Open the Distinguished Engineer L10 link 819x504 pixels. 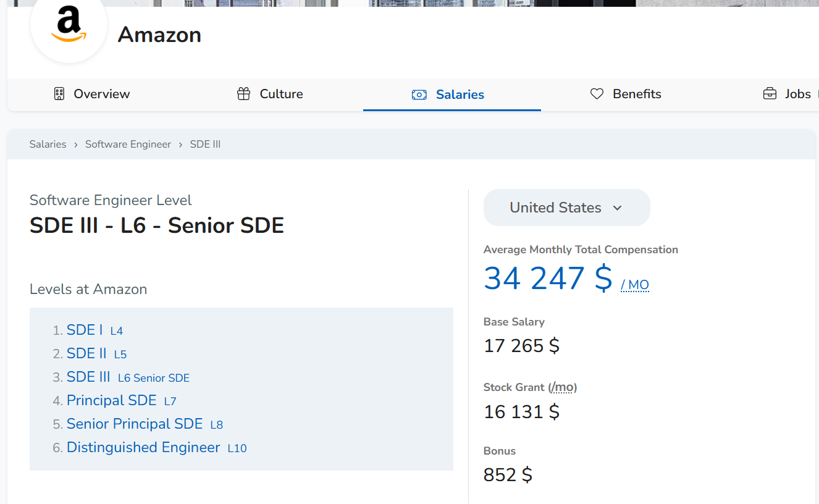(x=157, y=448)
